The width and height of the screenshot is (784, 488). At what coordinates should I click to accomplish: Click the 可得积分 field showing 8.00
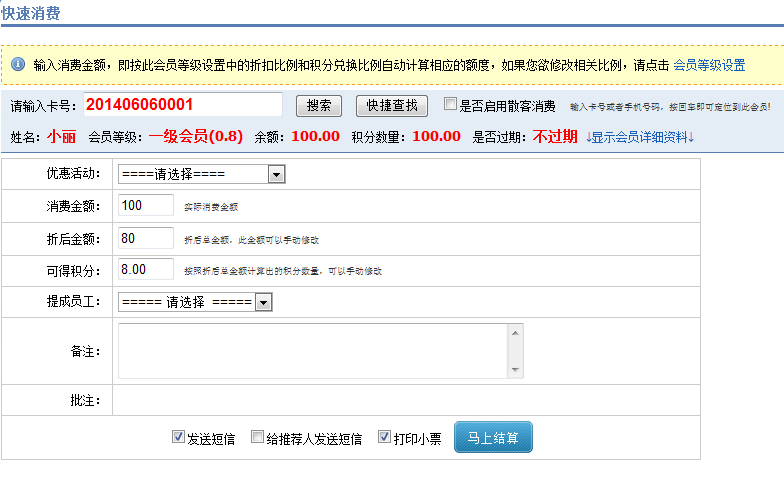coord(146,269)
